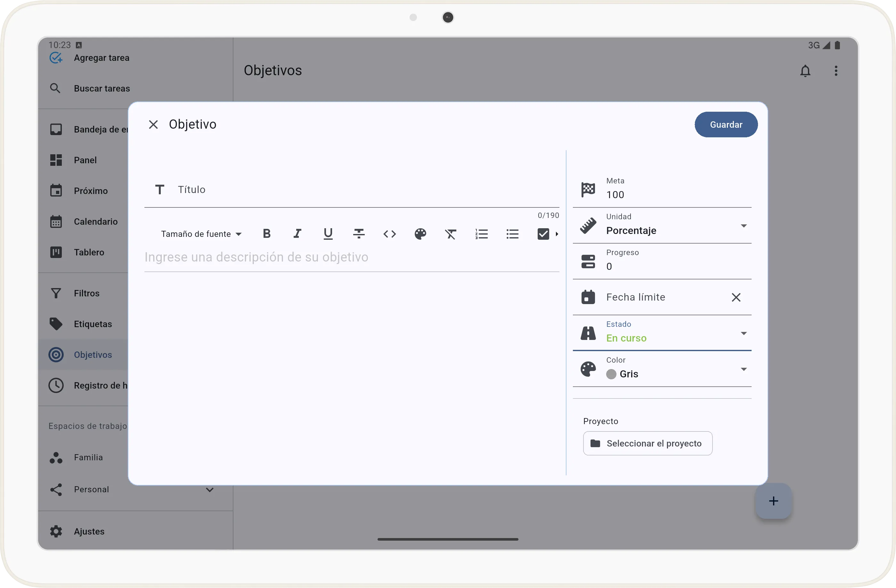Clear text formatting

pyautogui.click(x=451, y=234)
